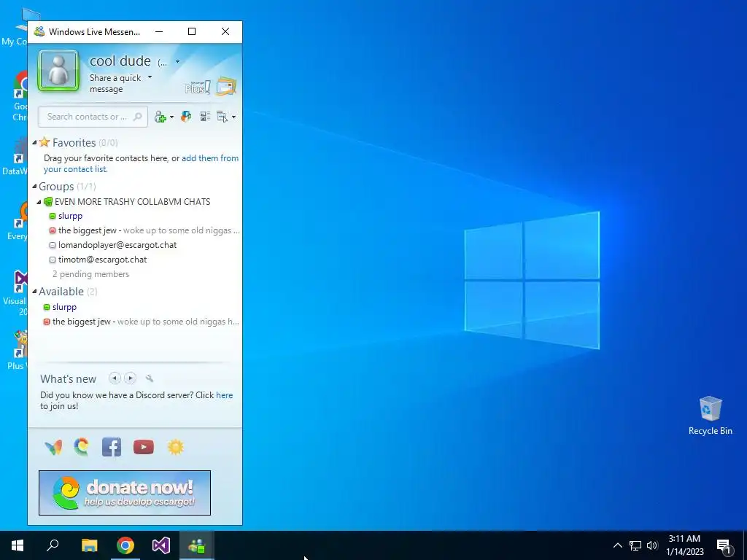Open What's new settings wrench icon
This screenshot has height=560, width=747.
point(150,378)
